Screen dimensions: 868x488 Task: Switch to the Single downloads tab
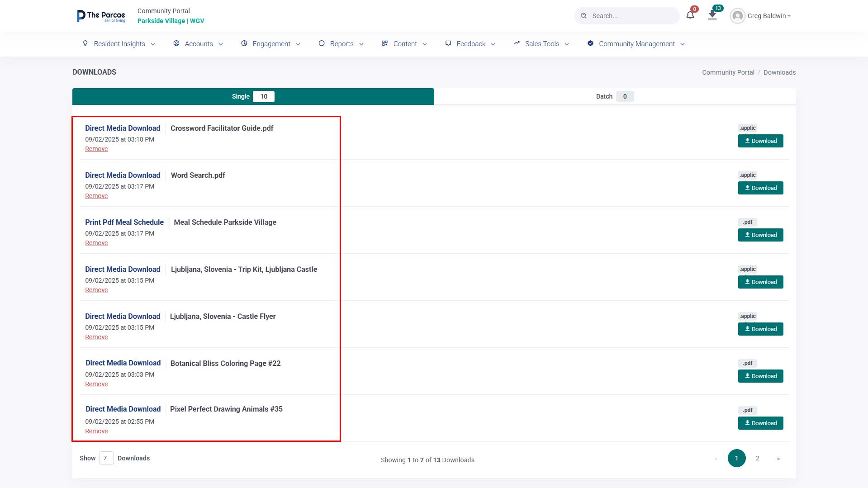click(x=253, y=96)
